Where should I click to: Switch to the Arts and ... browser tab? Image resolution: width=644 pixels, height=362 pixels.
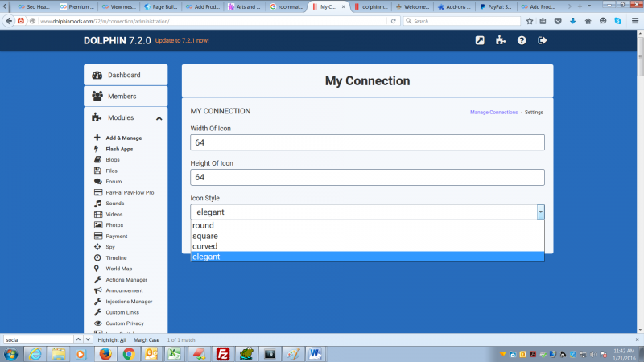tap(244, 6)
